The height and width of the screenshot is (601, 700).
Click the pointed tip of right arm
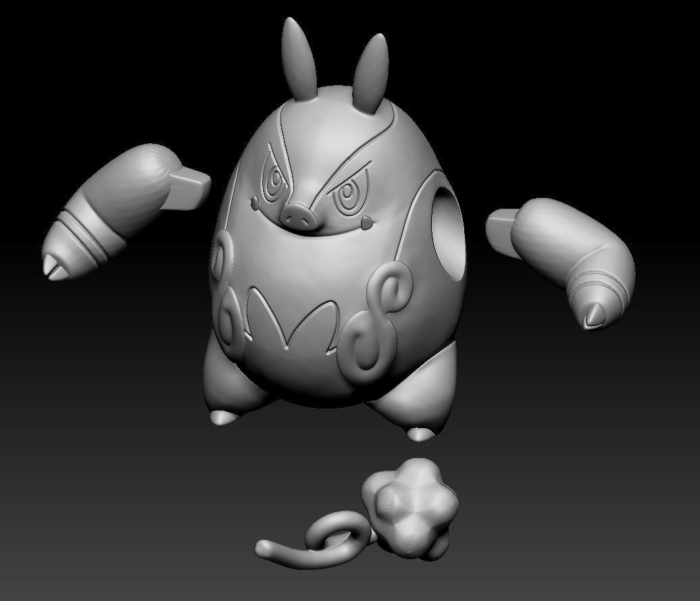click(x=593, y=317)
